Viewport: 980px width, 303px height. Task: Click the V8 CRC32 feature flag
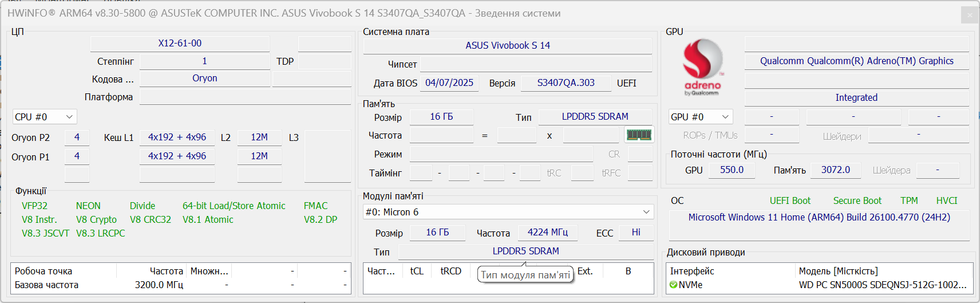coord(151,219)
